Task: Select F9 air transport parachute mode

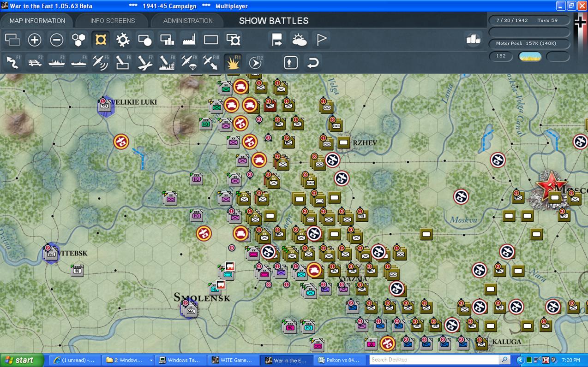Action: (x=189, y=62)
